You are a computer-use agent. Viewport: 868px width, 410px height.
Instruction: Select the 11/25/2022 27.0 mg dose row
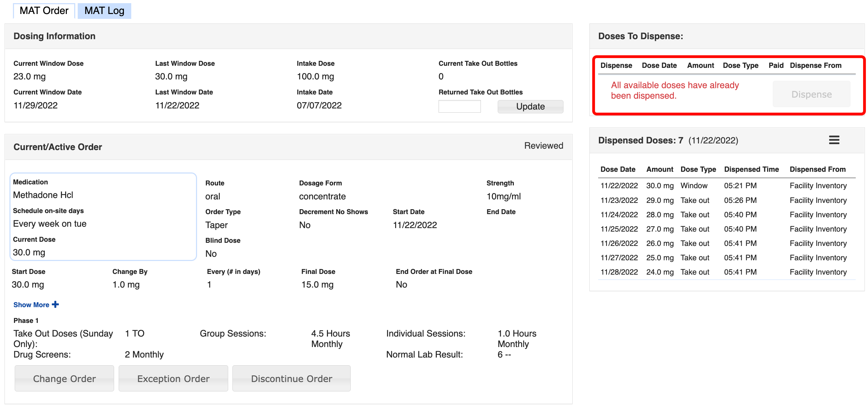coord(726,229)
